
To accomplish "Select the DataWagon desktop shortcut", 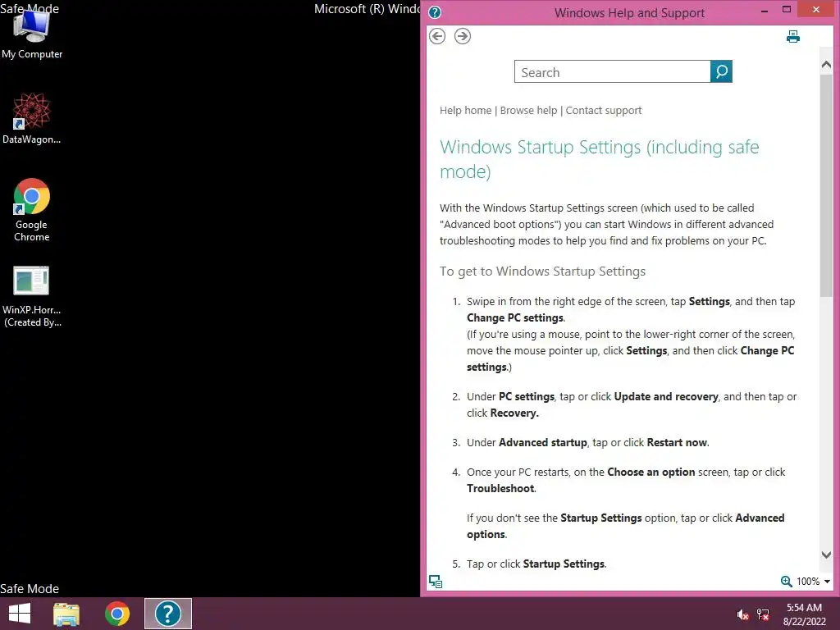I will (32, 118).
